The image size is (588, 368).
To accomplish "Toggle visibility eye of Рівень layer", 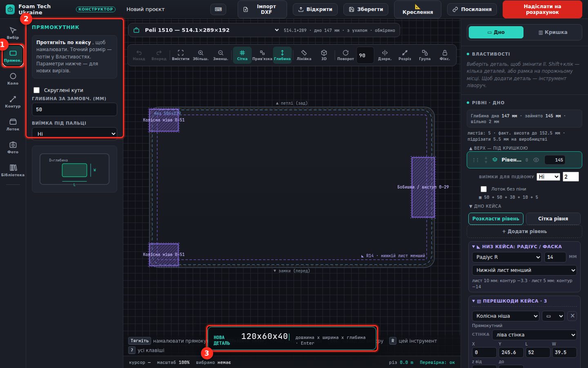I will point(536,160).
